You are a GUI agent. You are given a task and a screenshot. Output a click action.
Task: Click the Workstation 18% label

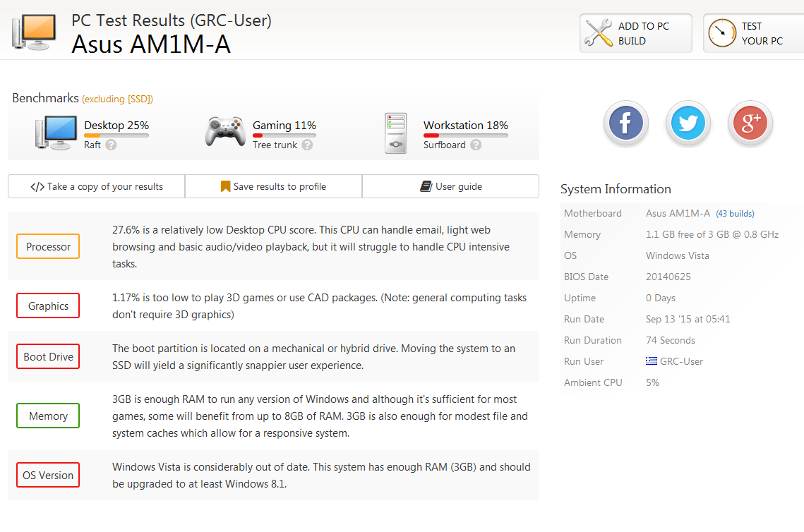466,125
